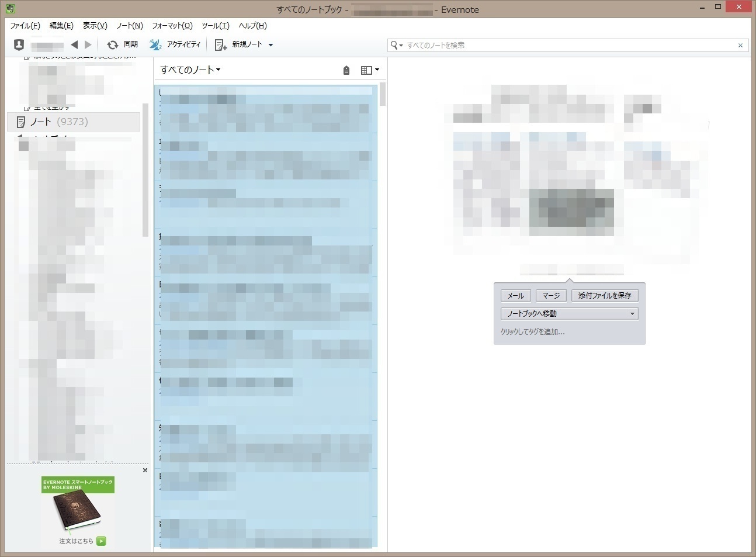Open the ツール(T) menu
Viewport: 756px width, 557px height.
216,26
